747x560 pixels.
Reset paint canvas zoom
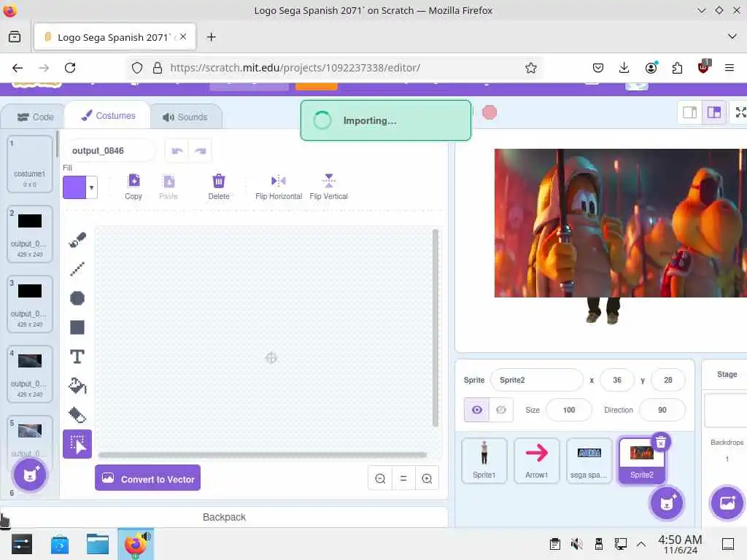(x=403, y=478)
